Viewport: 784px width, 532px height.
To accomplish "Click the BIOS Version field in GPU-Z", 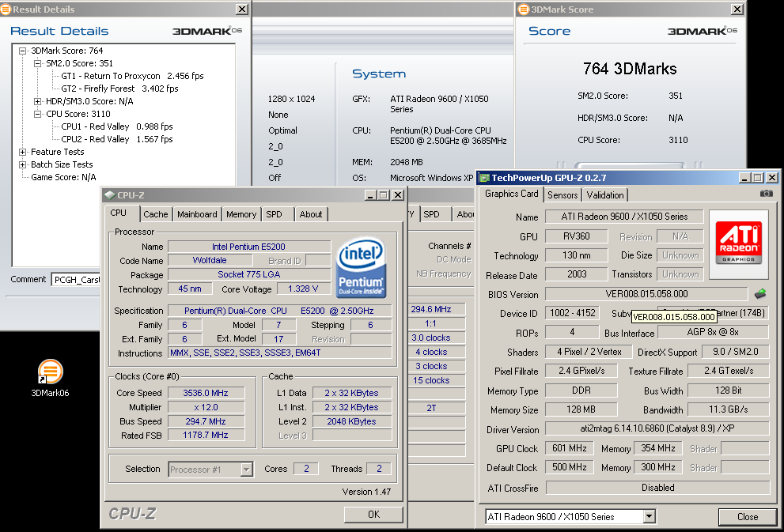I will tap(646, 294).
